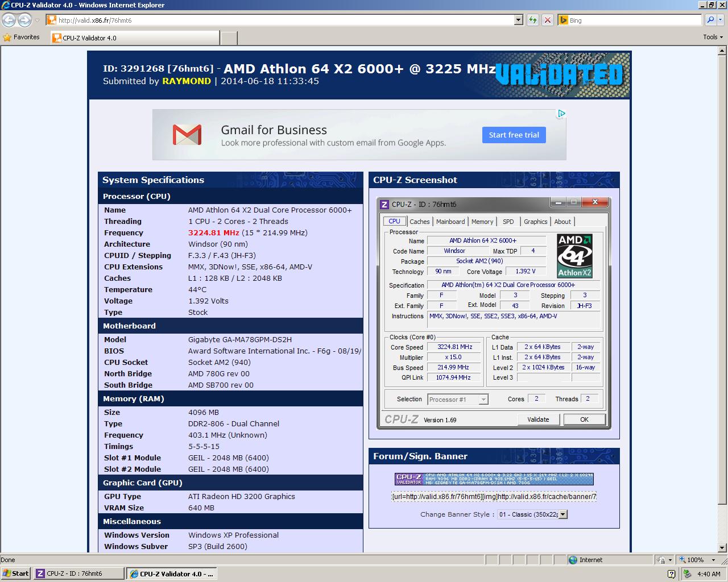Select the CPU tab in CPU-Z
The width and height of the screenshot is (728, 582).
pyautogui.click(x=395, y=221)
